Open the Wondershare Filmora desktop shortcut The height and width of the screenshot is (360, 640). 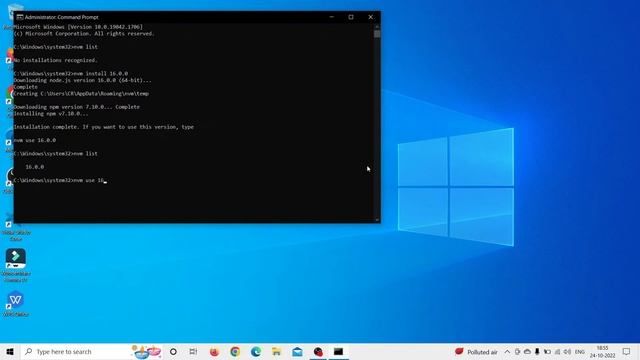coord(16,265)
